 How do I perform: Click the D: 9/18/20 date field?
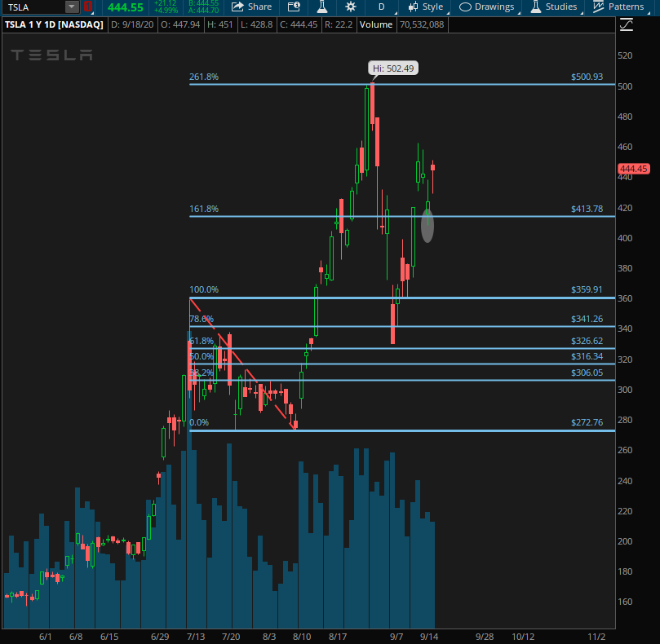pos(132,24)
